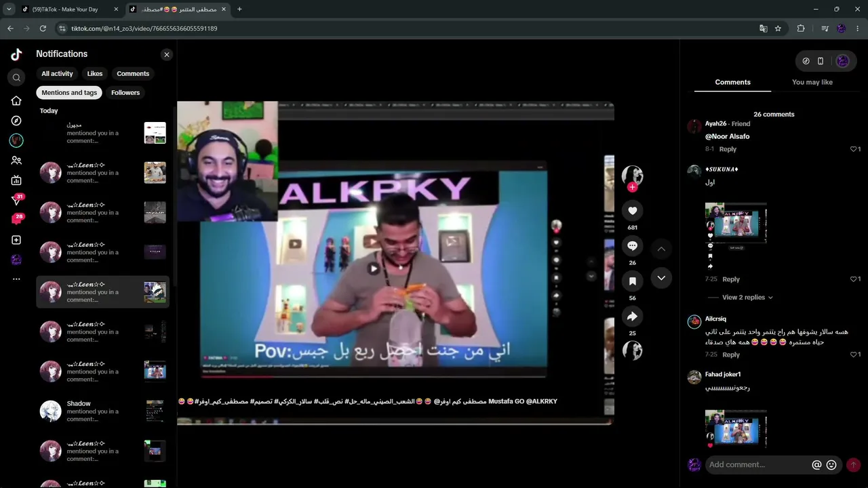Viewport: 868px width, 488px height.
Task: Open Chrome media controls
Action: coord(825,28)
